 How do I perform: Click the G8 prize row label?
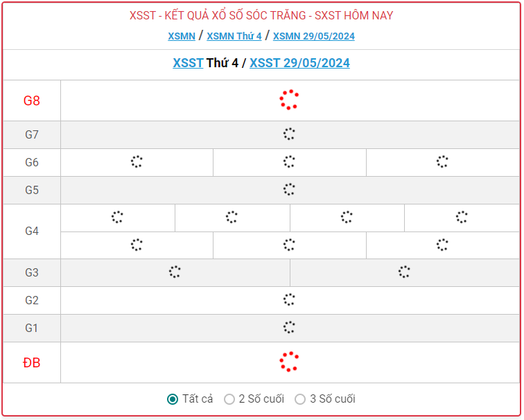point(32,100)
